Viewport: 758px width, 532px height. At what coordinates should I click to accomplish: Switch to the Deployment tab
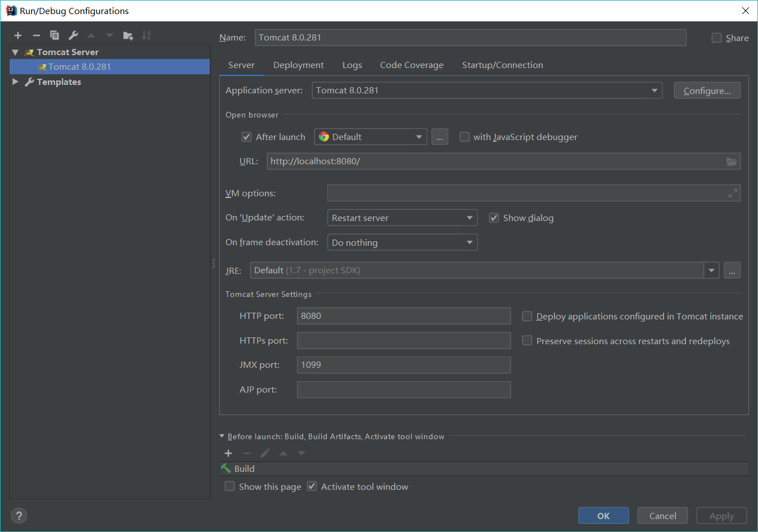pos(298,65)
